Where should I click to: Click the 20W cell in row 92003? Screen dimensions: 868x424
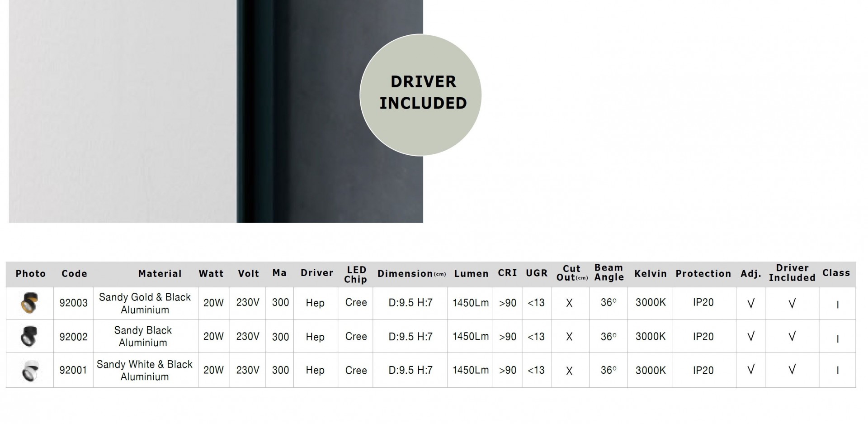[213, 303]
